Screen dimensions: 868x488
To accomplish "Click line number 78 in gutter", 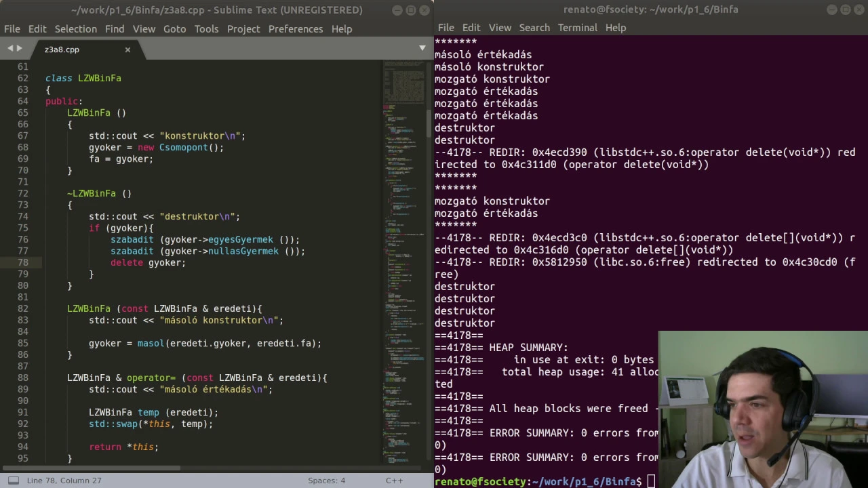I will [23, 262].
